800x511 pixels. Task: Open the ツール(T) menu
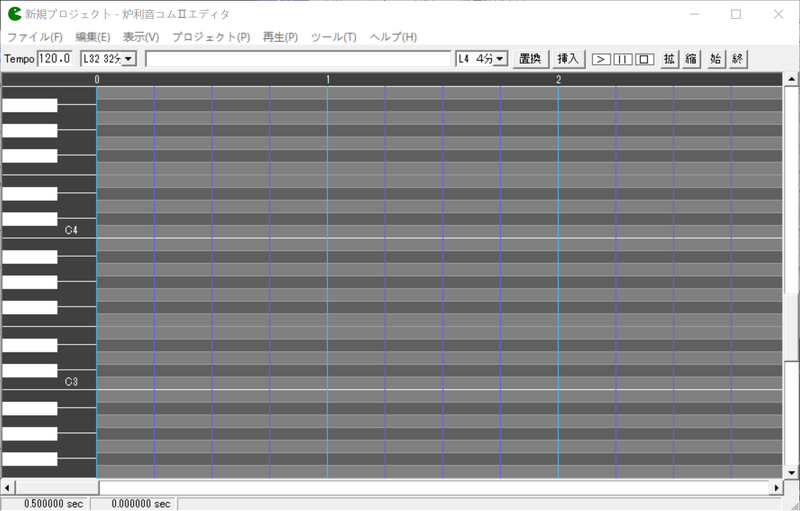click(x=333, y=37)
